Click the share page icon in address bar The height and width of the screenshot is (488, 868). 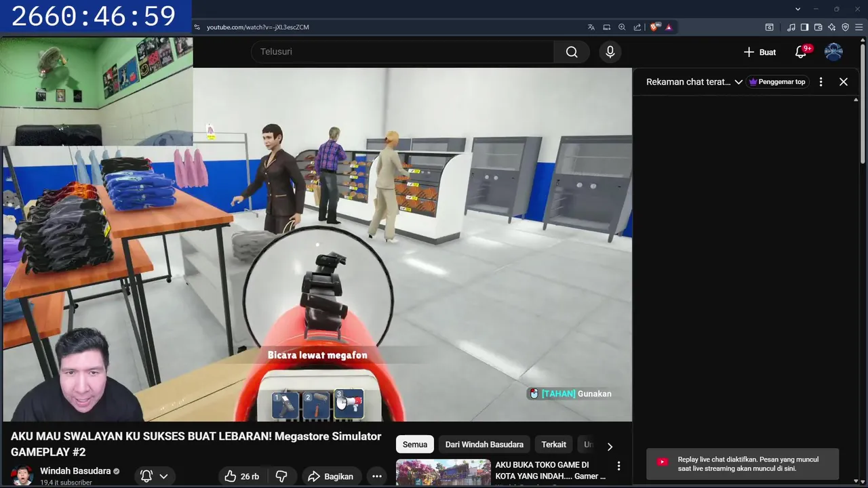(x=637, y=27)
